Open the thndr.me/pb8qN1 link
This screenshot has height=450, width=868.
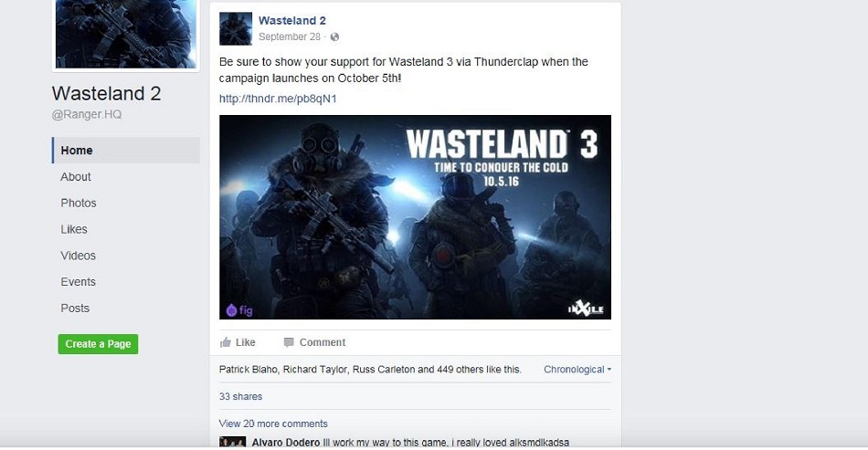pyautogui.click(x=278, y=99)
